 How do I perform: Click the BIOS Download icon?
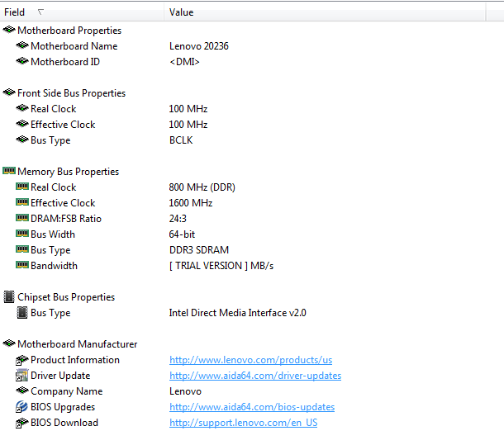(22, 424)
